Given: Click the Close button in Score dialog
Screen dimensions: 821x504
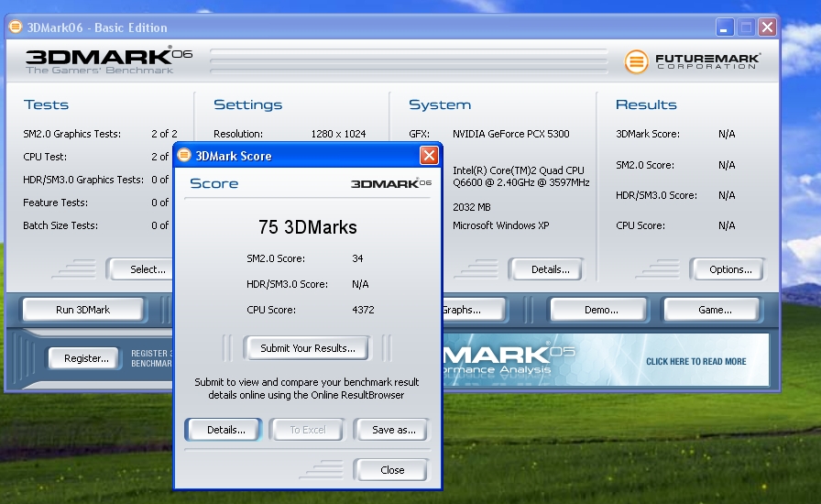Looking at the screenshot, I should (392, 470).
